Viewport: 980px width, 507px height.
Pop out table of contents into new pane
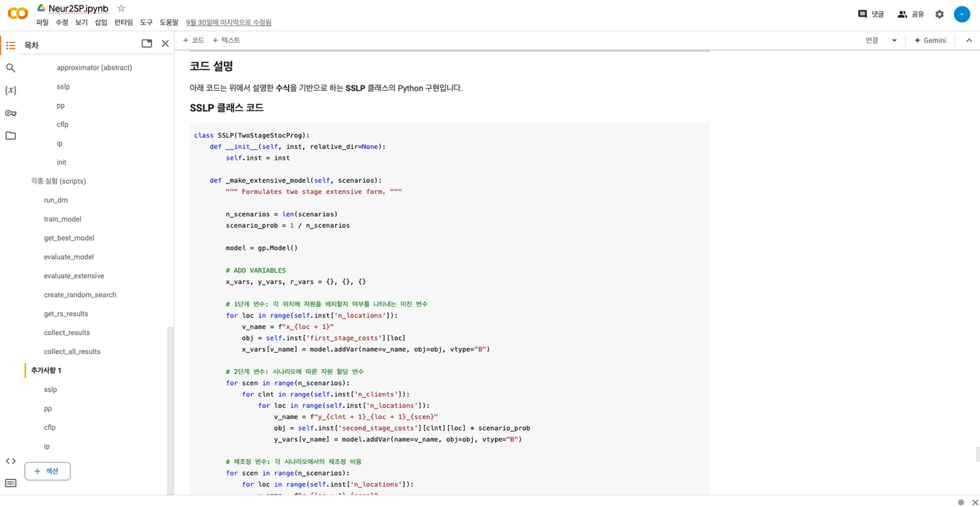coord(147,44)
